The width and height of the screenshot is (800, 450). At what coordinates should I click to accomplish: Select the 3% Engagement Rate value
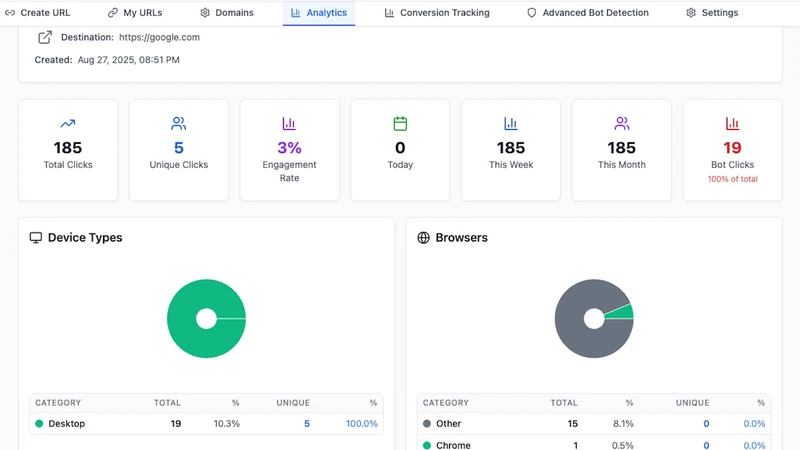click(289, 148)
